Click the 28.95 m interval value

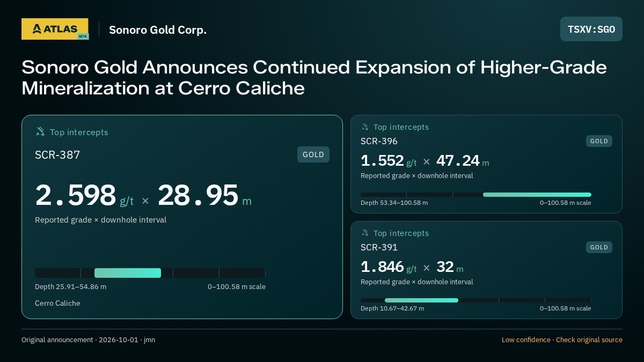[x=204, y=195]
